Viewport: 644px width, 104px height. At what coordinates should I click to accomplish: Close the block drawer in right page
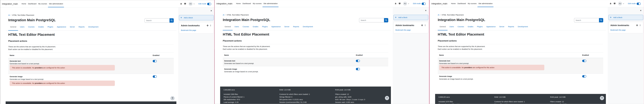pyautogui.click(x=641, y=10)
